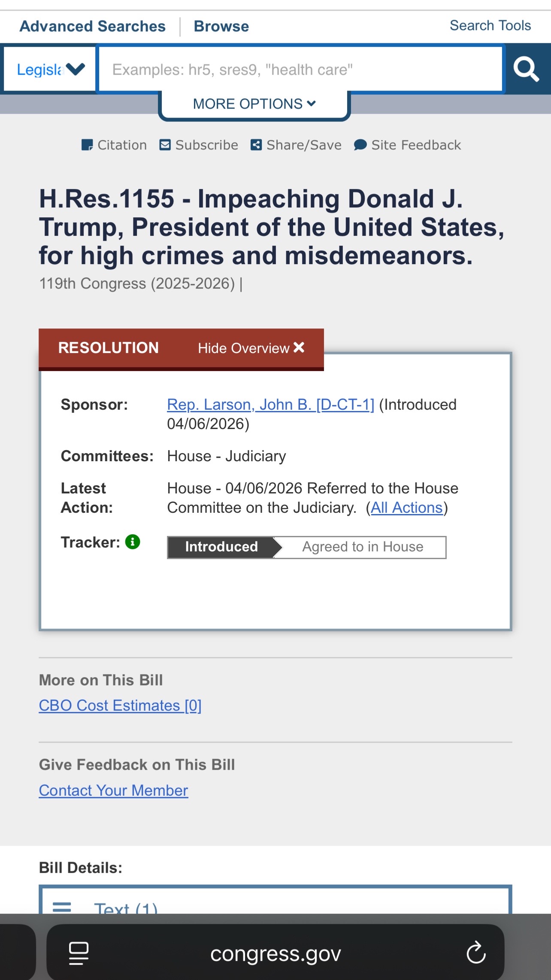View All Actions for this resolution
Screen dimensions: 551x980
[407, 508]
